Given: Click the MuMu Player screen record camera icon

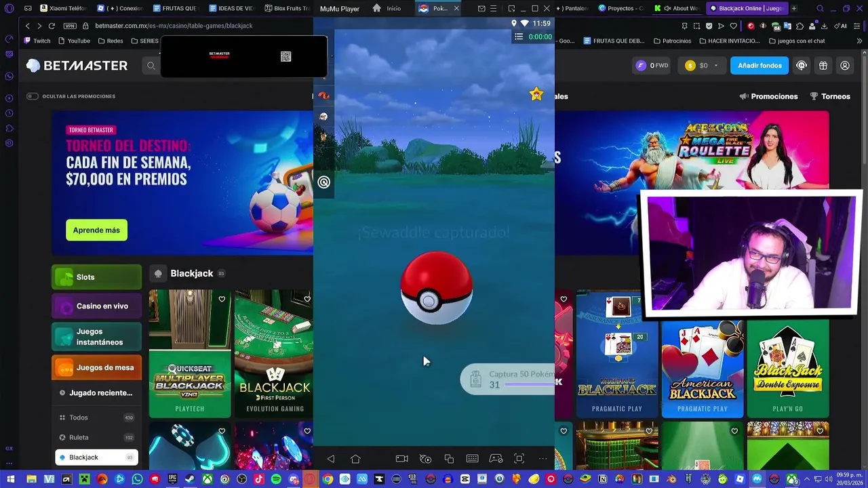Looking at the screenshot, I should 402,459.
